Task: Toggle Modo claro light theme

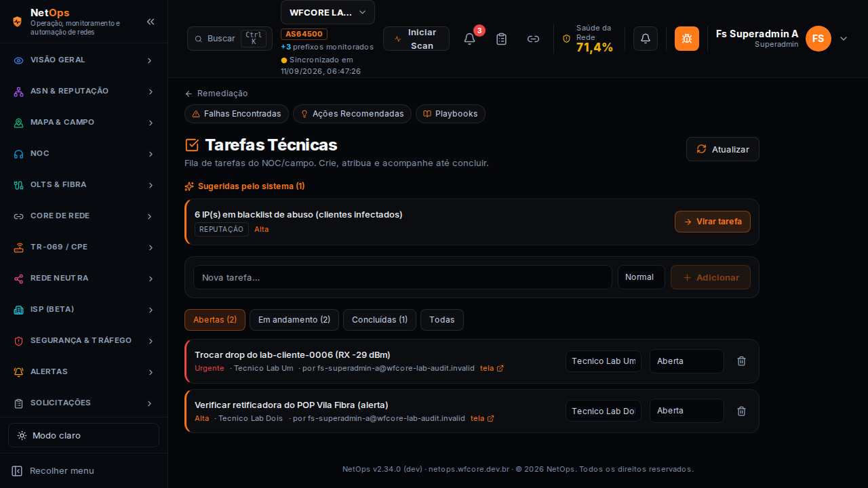Action: tap(83, 435)
